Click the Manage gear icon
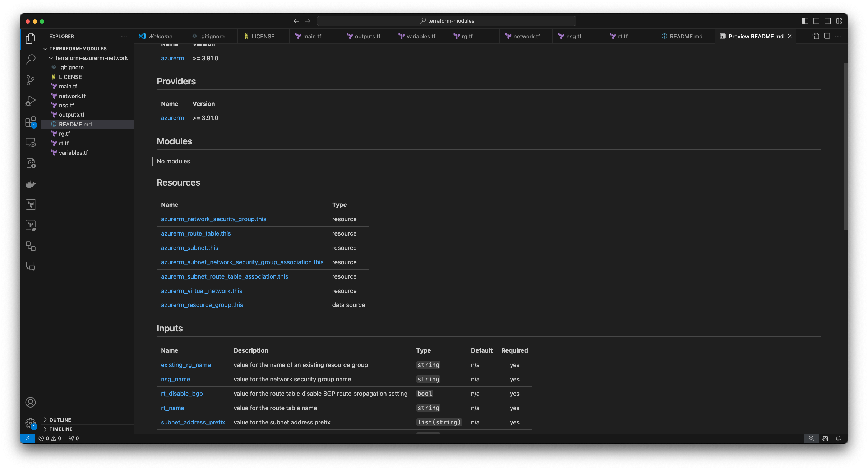The height and width of the screenshot is (470, 868). coord(31,423)
